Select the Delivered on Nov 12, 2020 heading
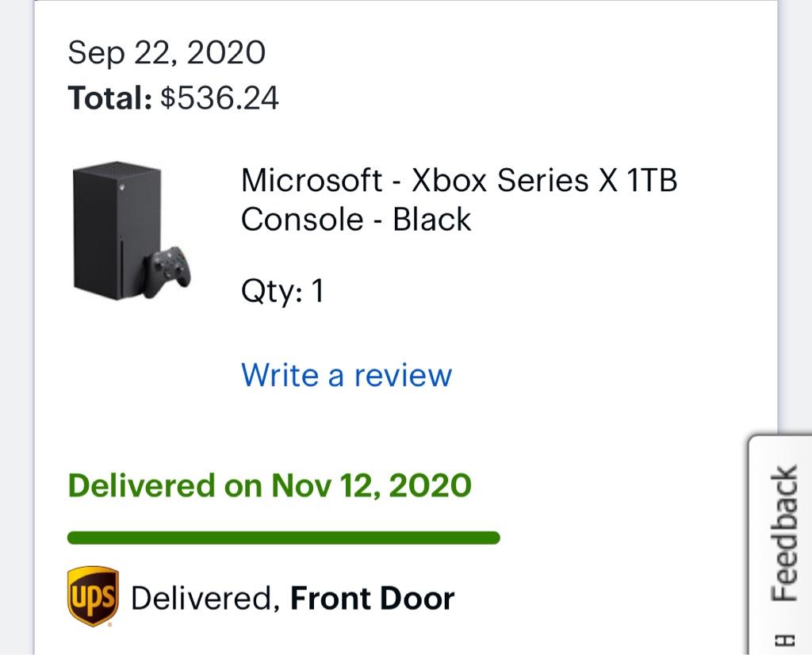The width and height of the screenshot is (812, 655). tap(270, 485)
